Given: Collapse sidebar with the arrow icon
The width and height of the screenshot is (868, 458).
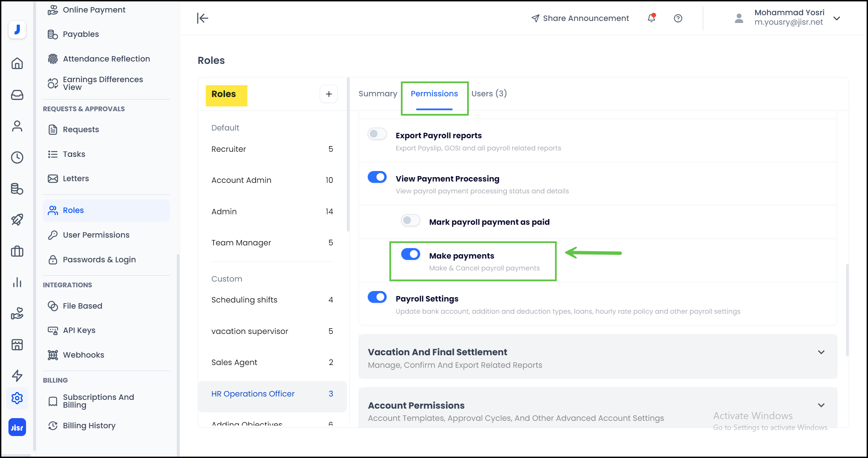Looking at the screenshot, I should click(202, 18).
